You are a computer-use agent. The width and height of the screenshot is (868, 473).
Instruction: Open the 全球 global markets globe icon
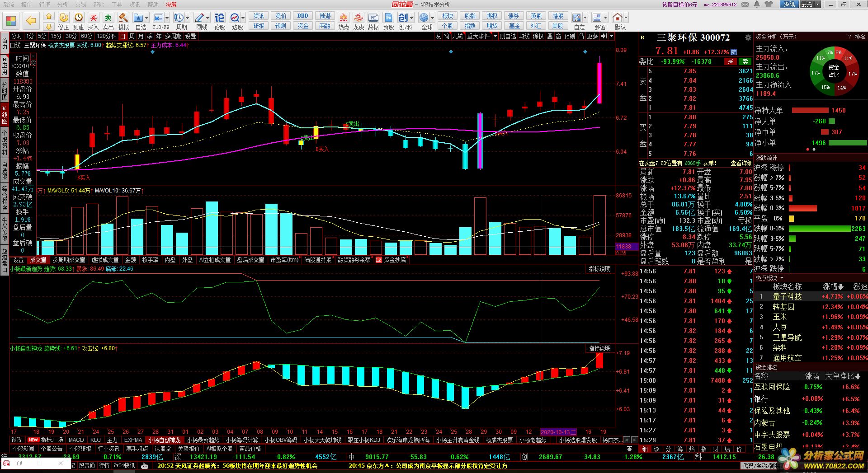424,18
